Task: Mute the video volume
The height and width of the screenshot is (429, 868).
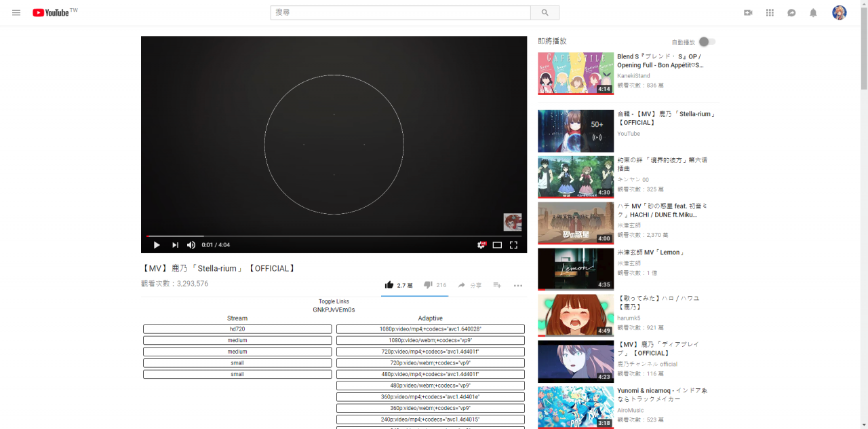Action: point(191,245)
